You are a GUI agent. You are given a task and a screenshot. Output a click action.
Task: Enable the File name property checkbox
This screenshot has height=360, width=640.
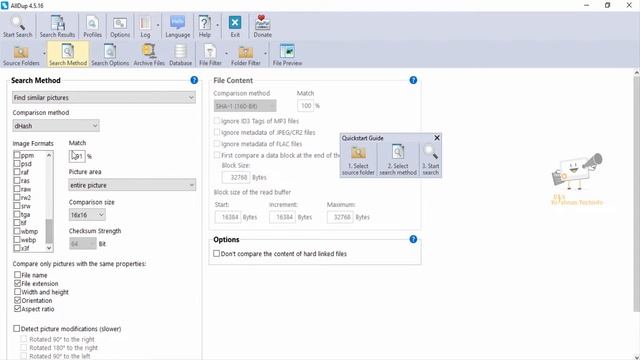coord(18,275)
